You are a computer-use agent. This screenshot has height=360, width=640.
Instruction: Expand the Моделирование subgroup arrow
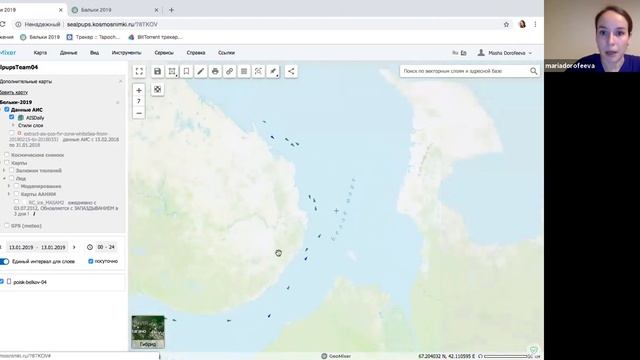point(9,186)
